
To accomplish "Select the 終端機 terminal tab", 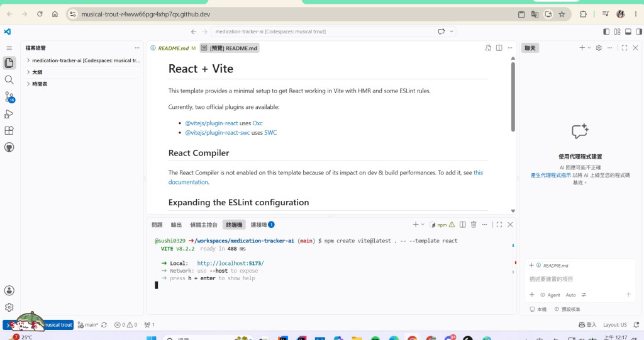I will click(234, 225).
